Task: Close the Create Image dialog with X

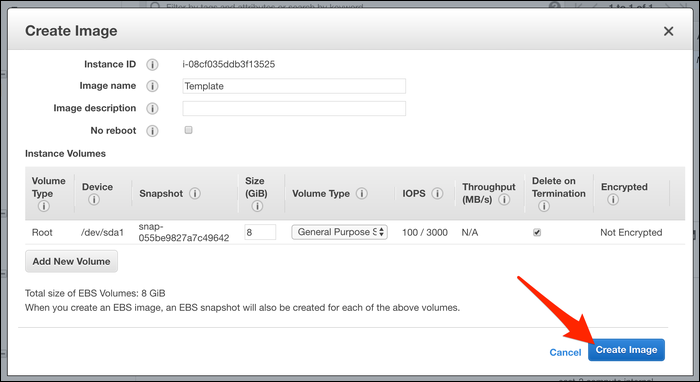Action: (x=668, y=31)
